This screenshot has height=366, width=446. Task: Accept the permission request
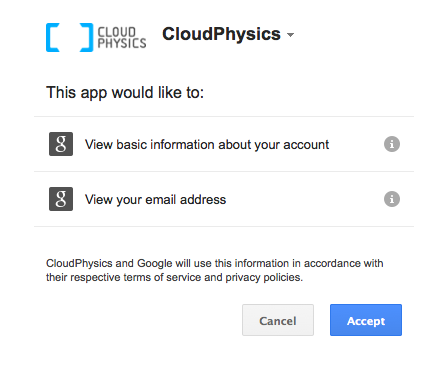[366, 320]
